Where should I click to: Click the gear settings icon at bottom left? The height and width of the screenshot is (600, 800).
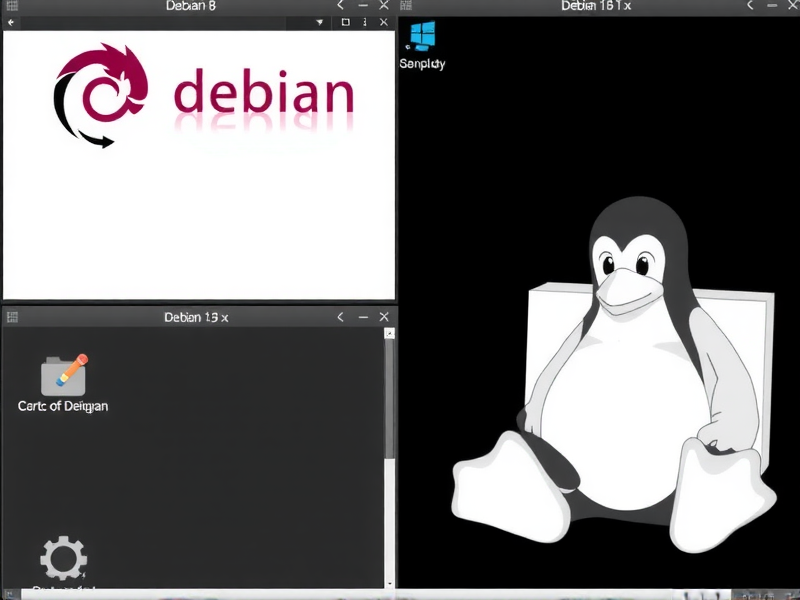[63, 560]
